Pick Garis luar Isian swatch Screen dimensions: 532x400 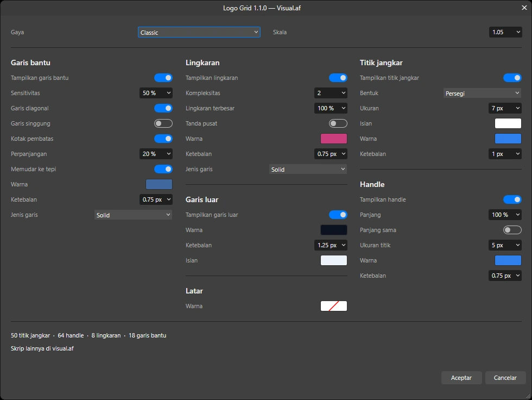[x=334, y=260]
